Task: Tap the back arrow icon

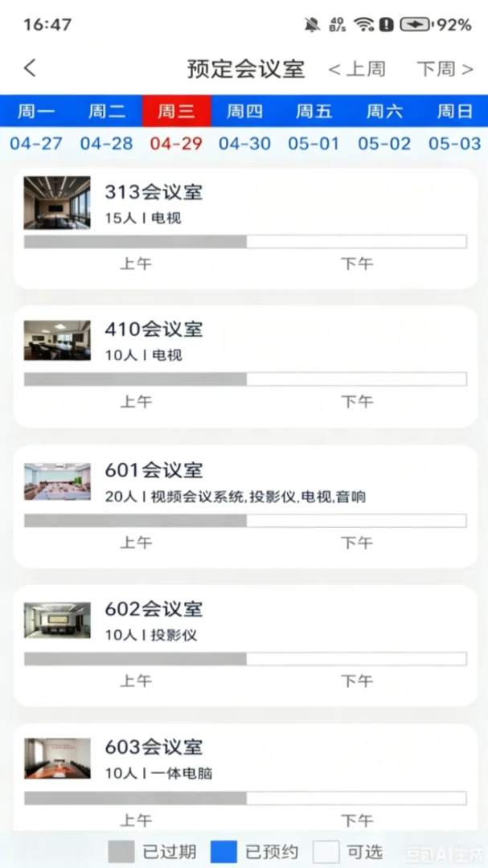Action: coord(30,68)
